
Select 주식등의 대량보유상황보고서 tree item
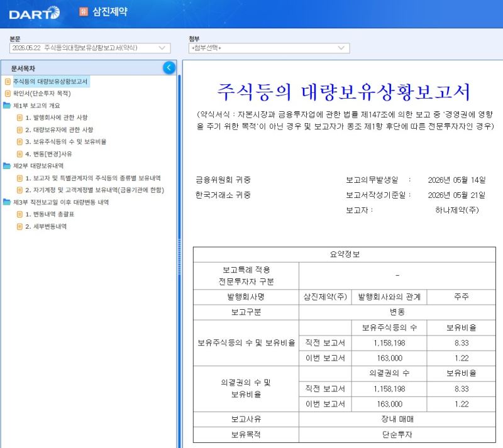click(x=50, y=82)
